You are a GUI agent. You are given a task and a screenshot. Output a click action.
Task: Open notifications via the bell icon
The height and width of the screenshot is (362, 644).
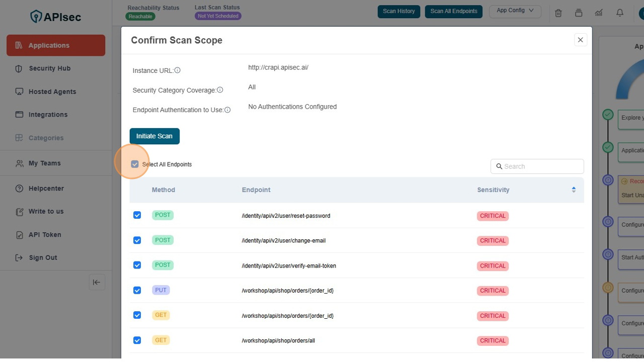tap(619, 13)
